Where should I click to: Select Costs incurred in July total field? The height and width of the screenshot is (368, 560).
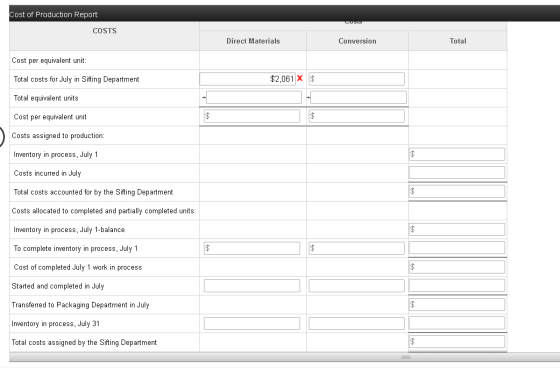pyautogui.click(x=457, y=173)
